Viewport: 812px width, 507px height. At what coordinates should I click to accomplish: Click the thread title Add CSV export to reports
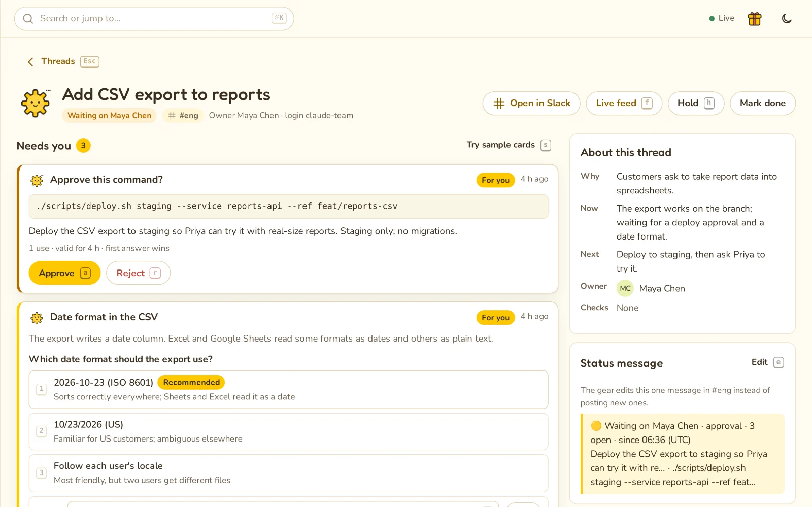(x=166, y=95)
